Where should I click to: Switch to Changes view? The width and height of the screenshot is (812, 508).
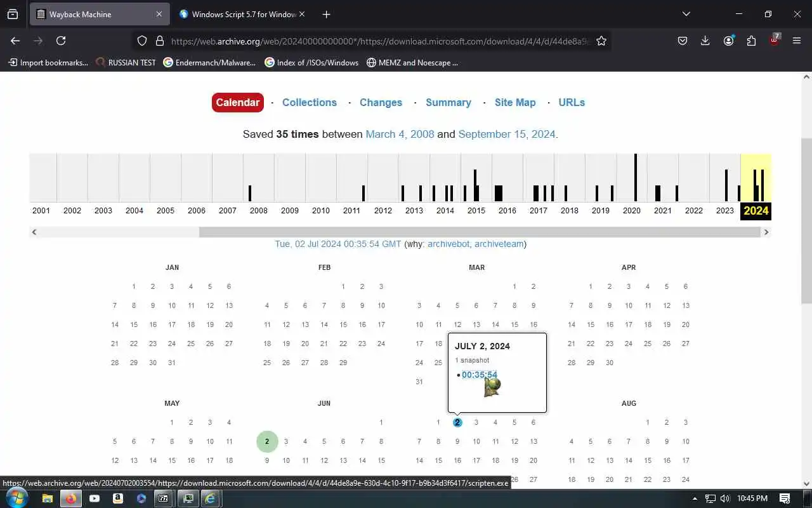[381, 102]
